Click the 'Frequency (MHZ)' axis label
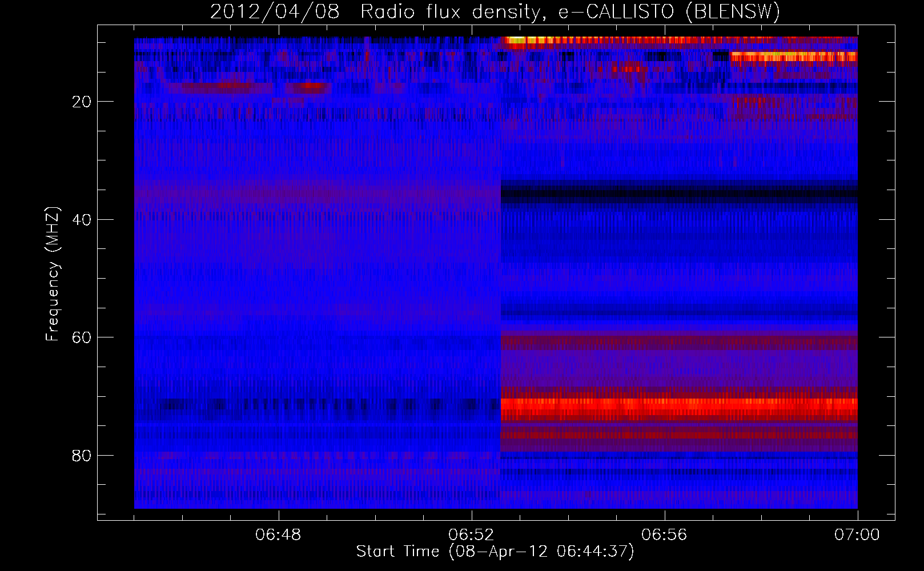Viewport: 924px width, 571px height. tap(53, 275)
